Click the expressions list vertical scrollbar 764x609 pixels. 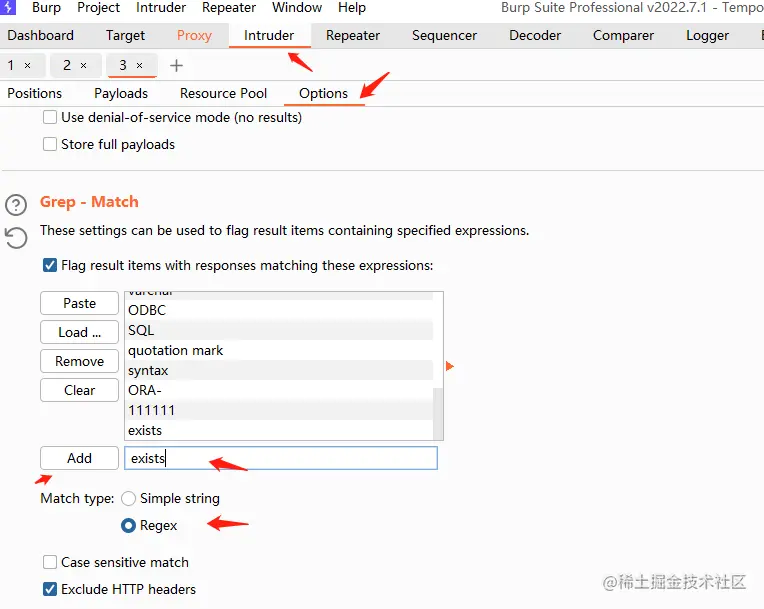(x=438, y=412)
